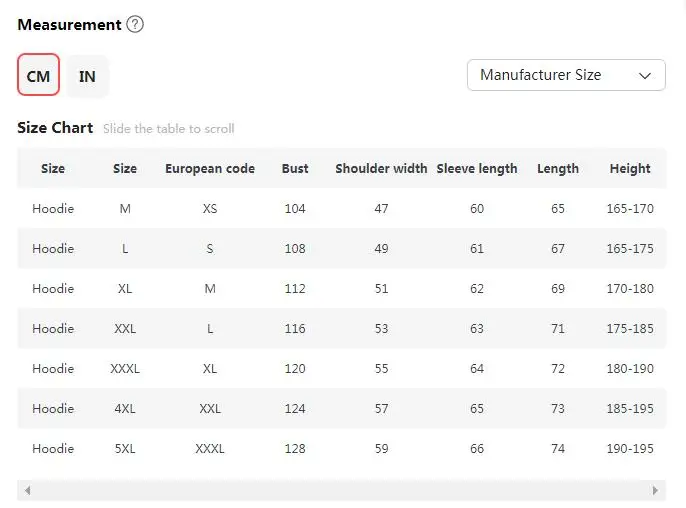Screen dimensions: 686x508
Task: Click the scrollbar right arrow
Action: 655,491
